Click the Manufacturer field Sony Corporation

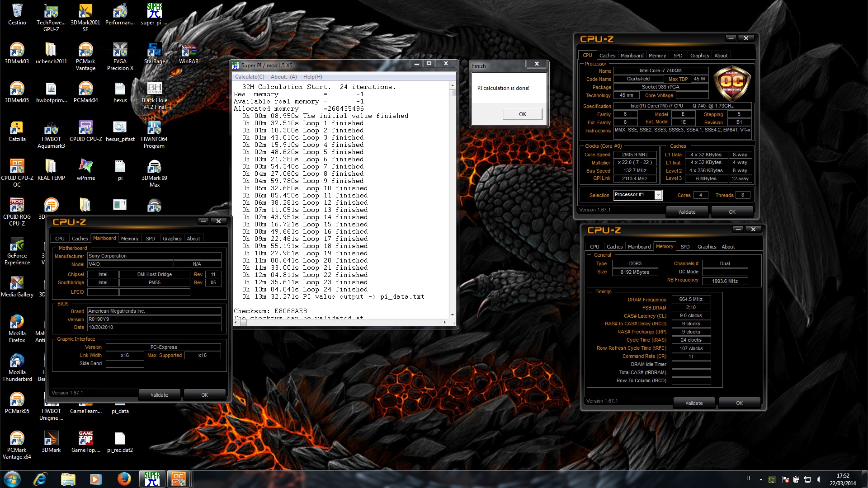click(x=154, y=256)
